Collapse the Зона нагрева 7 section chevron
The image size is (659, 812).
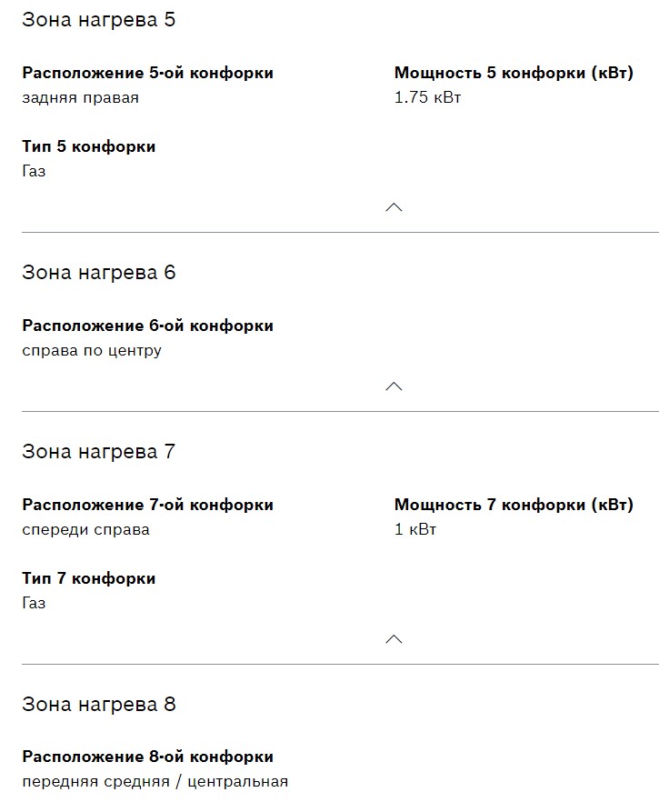coord(394,639)
